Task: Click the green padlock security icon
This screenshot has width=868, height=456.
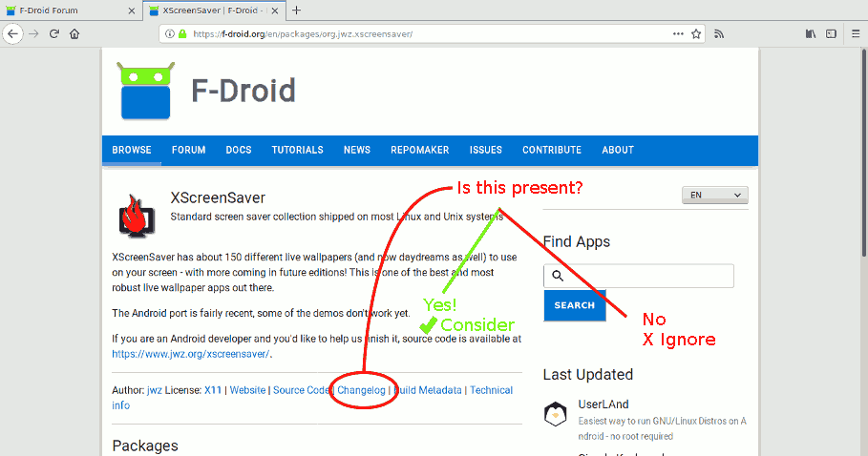Action: (x=182, y=33)
